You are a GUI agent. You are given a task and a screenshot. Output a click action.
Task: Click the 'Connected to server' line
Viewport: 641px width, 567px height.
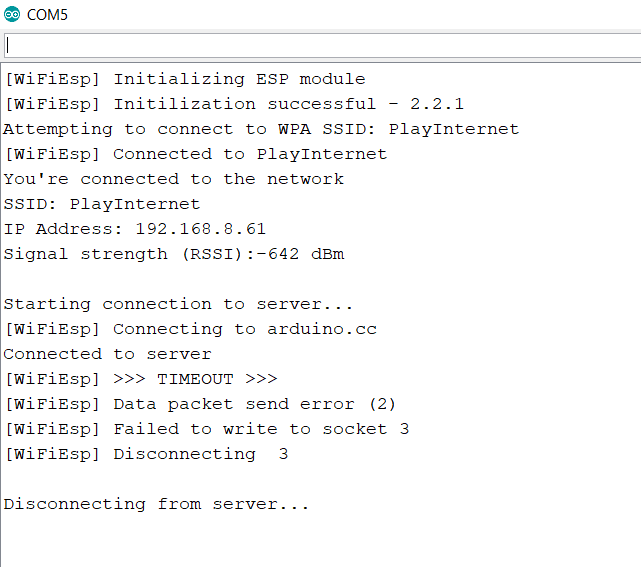108,354
